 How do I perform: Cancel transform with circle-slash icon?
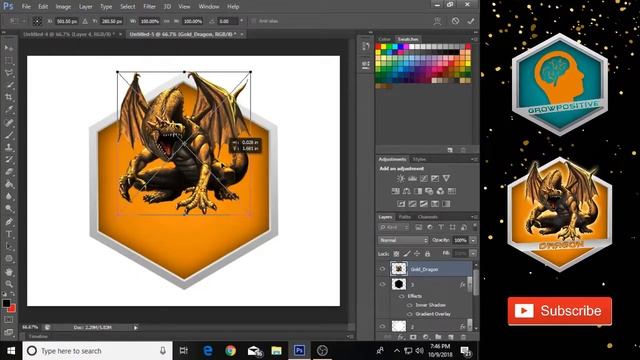pyautogui.click(x=455, y=21)
